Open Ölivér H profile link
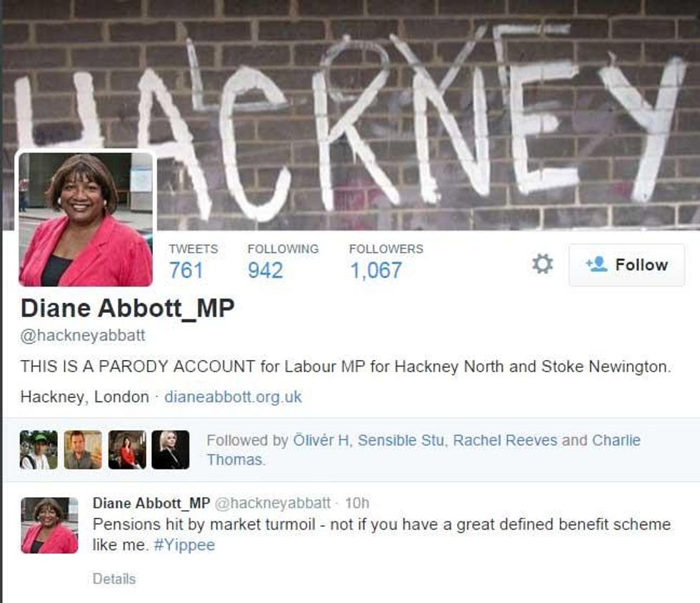The image size is (700, 603). (321, 440)
